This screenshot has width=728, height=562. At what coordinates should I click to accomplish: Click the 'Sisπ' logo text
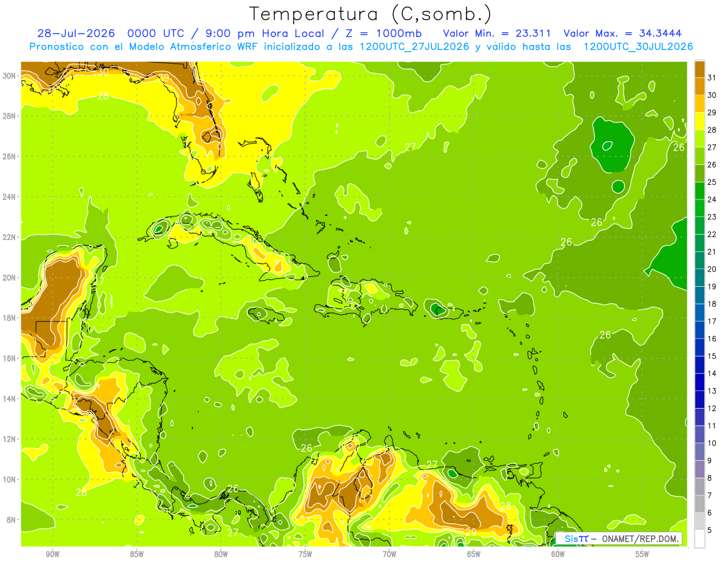click(576, 538)
